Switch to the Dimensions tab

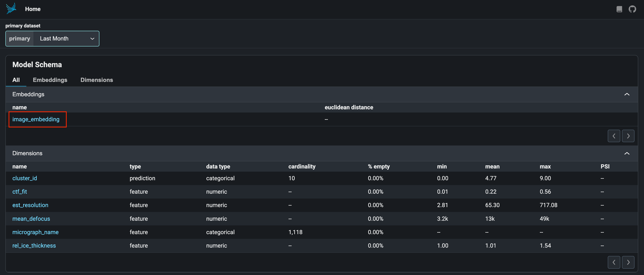click(x=97, y=80)
